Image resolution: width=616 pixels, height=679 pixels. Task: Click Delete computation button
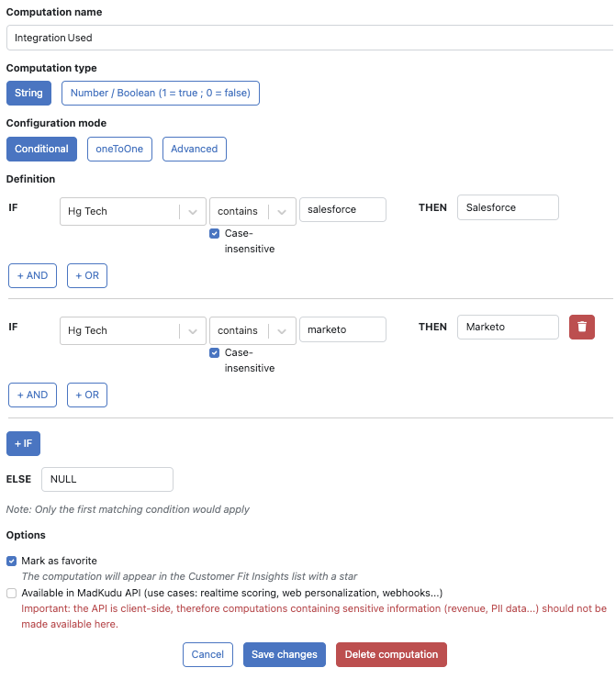391,654
